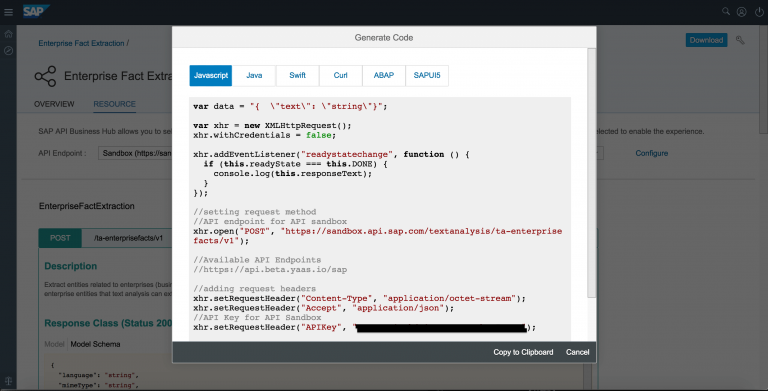Open the SAPUI5 code tab
Viewport: 768px width, 391px height.
click(427, 75)
